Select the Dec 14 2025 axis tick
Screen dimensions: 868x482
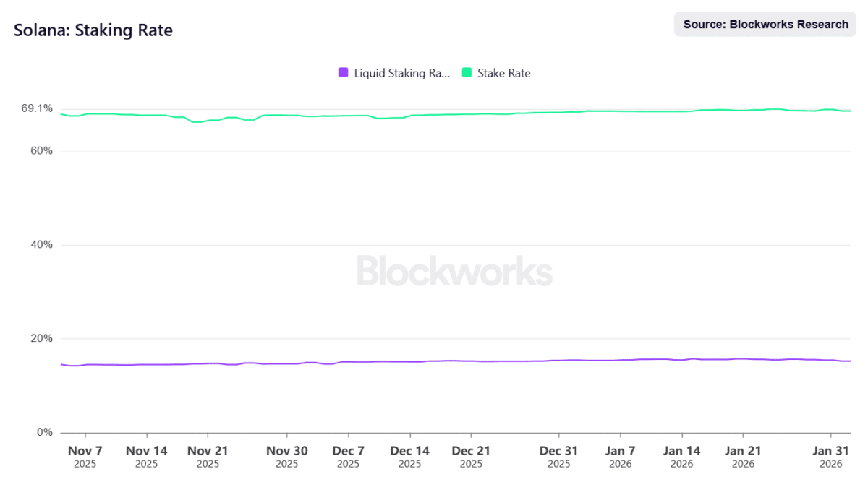click(410, 456)
